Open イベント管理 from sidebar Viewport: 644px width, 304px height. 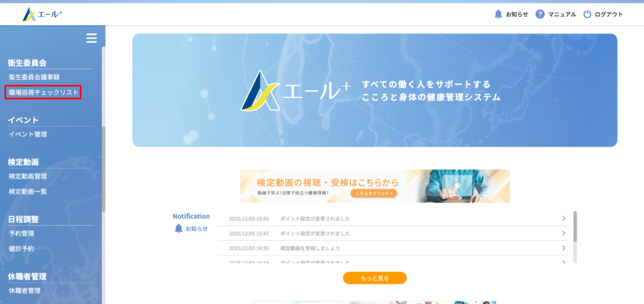[28, 134]
